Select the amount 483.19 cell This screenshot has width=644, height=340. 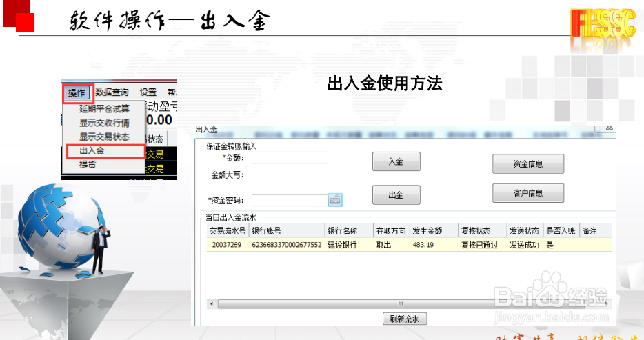tap(423, 245)
